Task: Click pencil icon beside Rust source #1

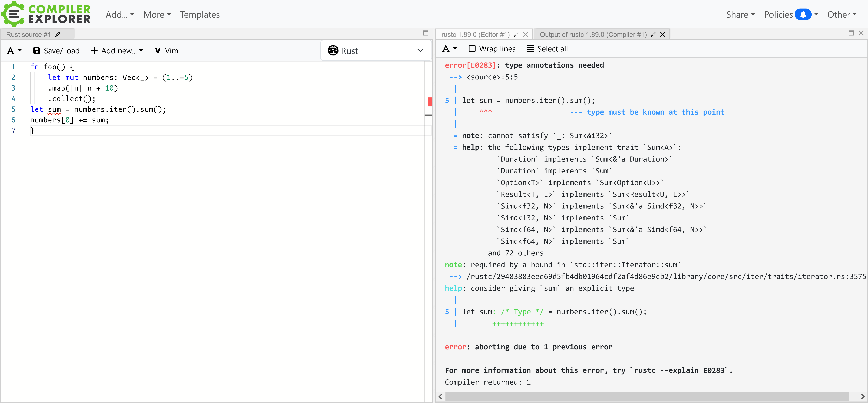Action: click(58, 34)
